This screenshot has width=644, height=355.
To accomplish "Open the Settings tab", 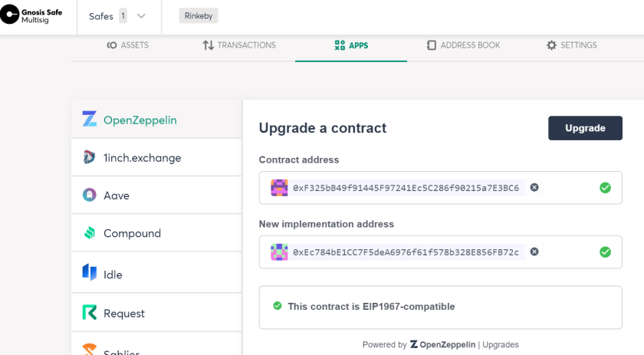I will [572, 45].
